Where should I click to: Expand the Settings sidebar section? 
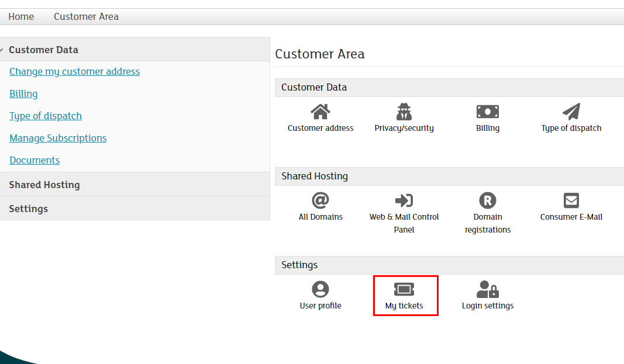pos(29,209)
